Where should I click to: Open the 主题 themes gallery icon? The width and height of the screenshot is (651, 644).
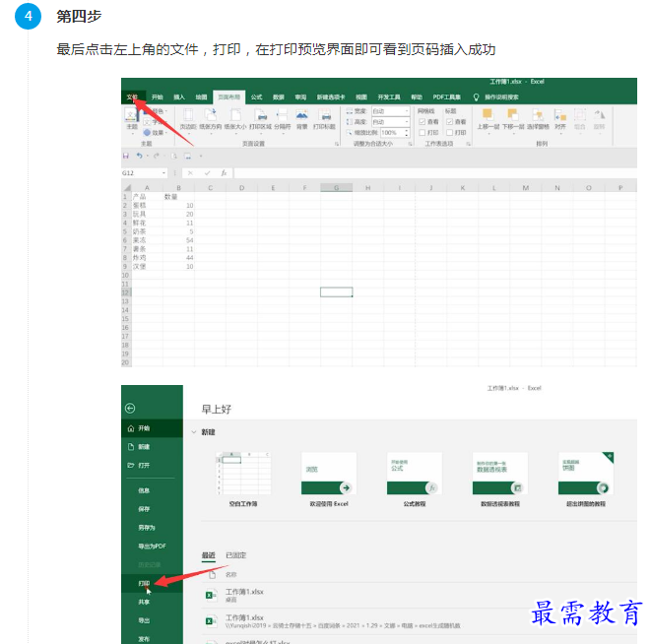tap(131, 115)
